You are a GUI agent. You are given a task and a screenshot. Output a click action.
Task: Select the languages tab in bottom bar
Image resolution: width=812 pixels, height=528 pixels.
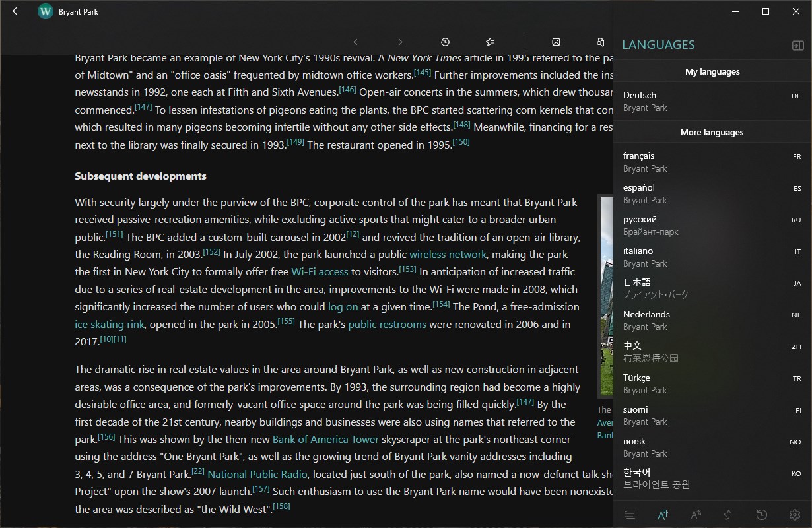click(662, 515)
